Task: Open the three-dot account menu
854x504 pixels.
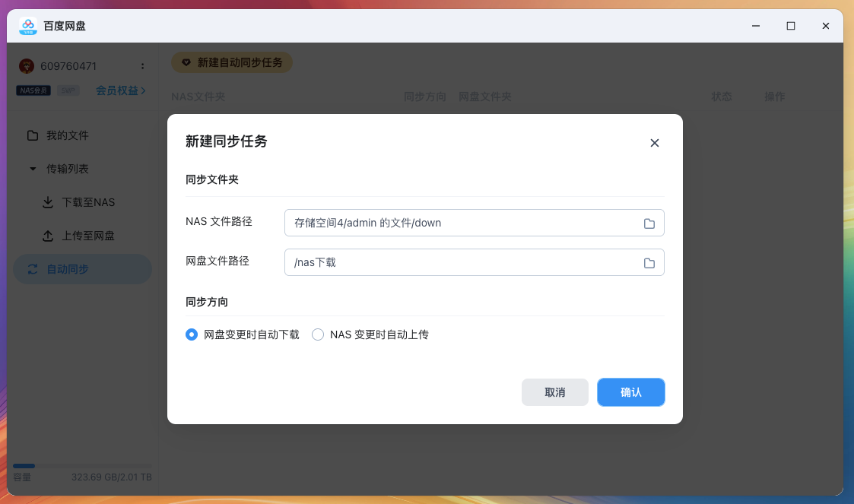Action: pos(143,66)
